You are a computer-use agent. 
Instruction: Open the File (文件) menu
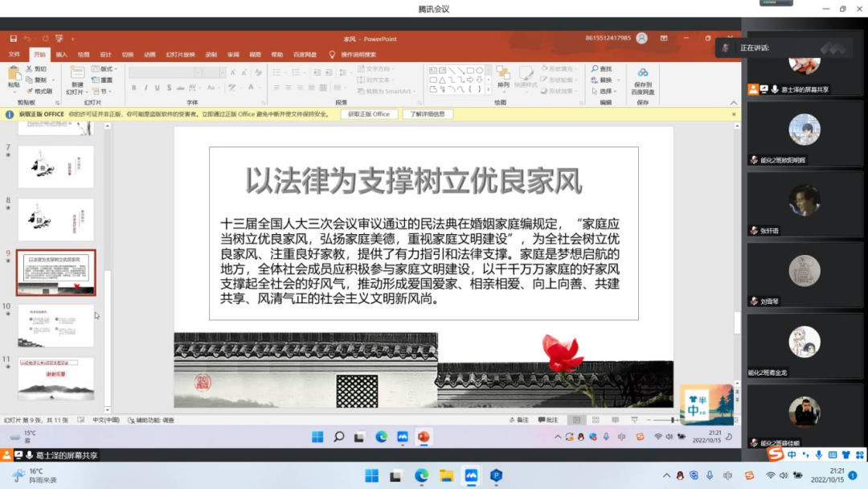tap(14, 55)
